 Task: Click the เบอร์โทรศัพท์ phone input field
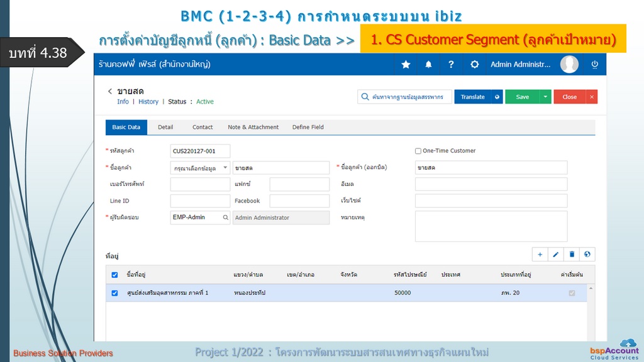click(200, 184)
